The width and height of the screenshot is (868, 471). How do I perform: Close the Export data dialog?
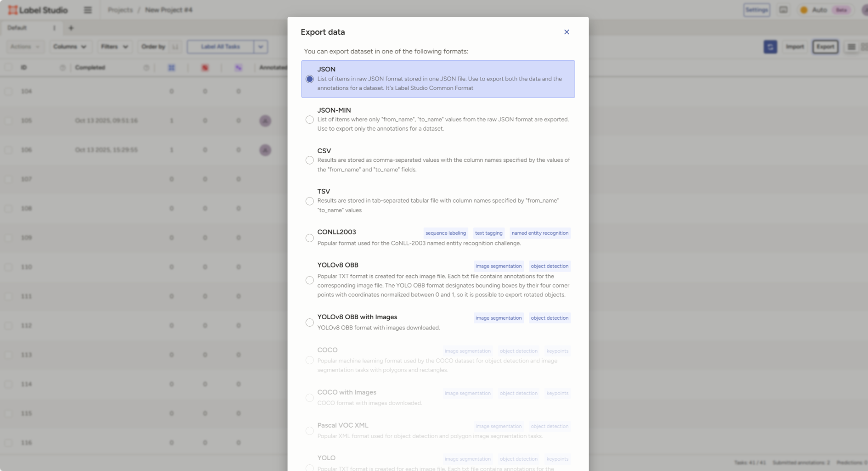[566, 32]
